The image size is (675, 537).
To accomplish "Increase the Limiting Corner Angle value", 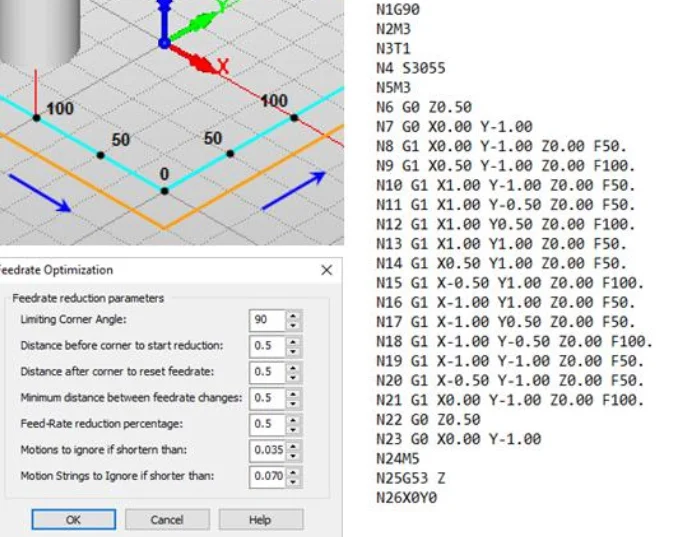I will [293, 315].
